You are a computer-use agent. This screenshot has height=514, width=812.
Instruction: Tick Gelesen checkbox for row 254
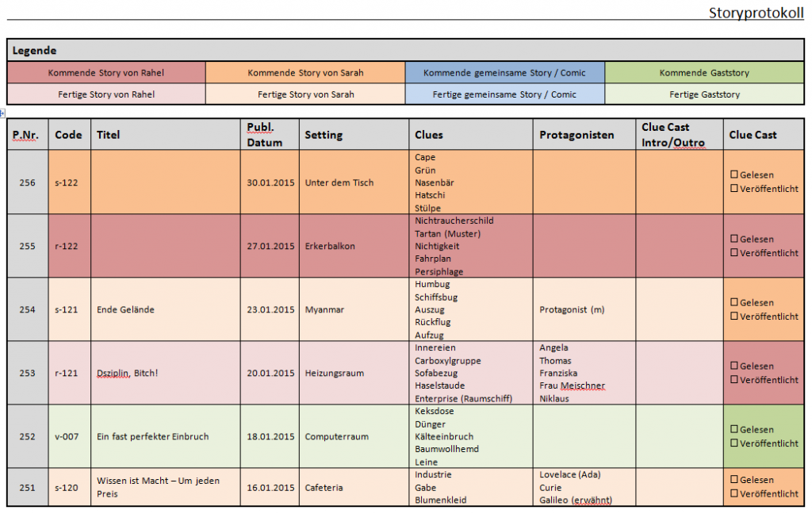click(x=733, y=302)
